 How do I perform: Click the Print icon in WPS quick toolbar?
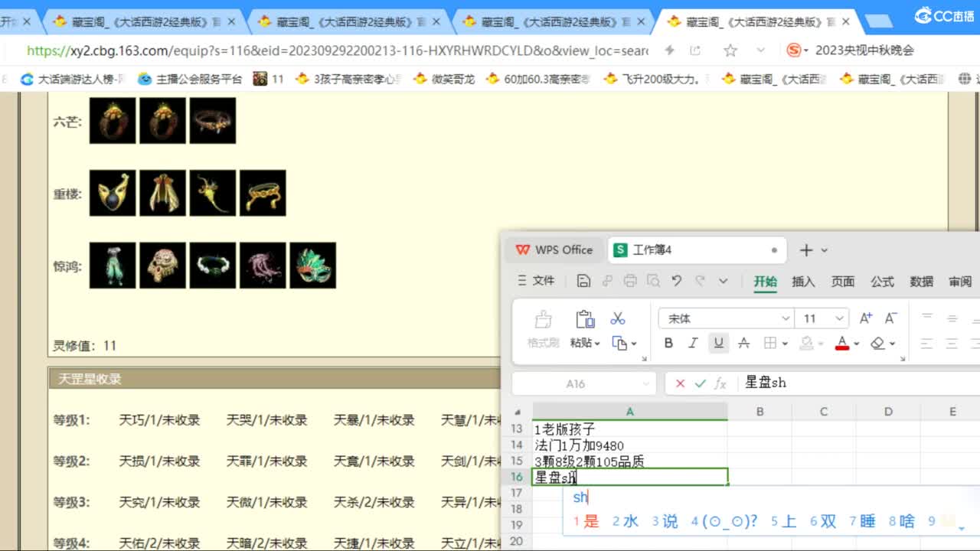(630, 281)
